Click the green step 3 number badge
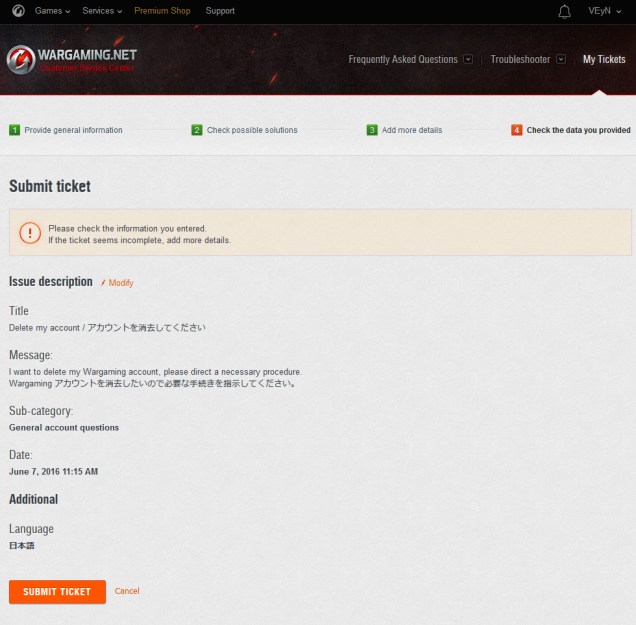The height and width of the screenshot is (625, 636). 372,130
